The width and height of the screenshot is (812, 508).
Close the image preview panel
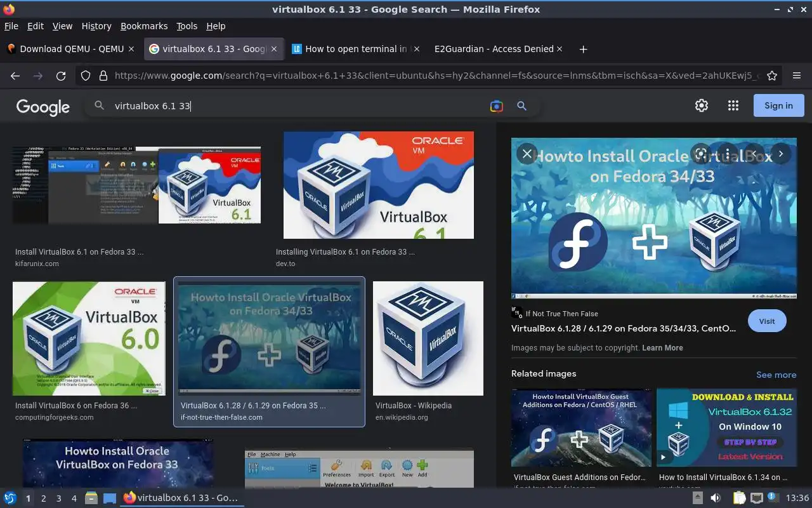[x=527, y=154]
